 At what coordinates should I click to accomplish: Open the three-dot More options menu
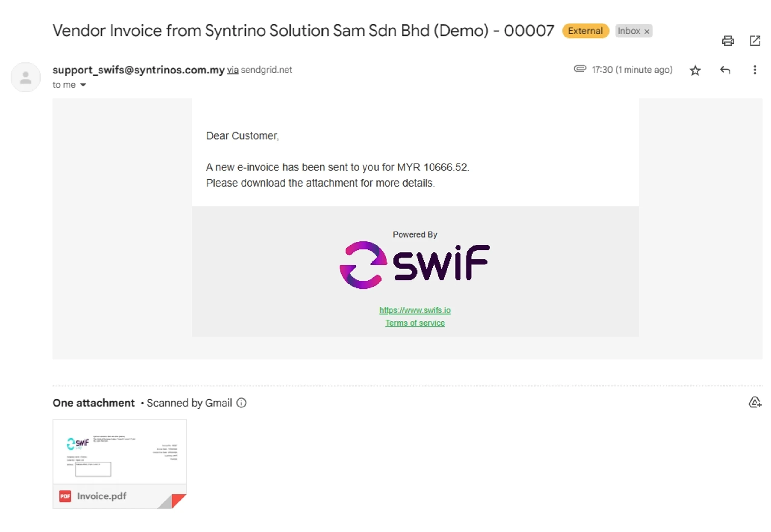755,70
